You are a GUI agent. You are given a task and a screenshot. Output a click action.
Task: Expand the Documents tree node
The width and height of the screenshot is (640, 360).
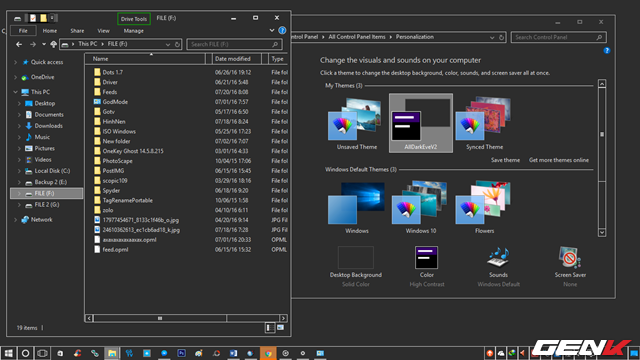pyautogui.click(x=19, y=115)
